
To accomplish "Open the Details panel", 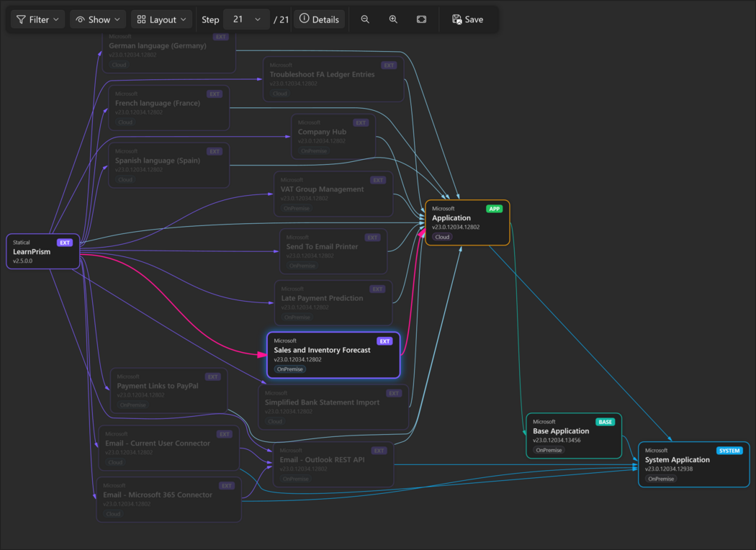I will tap(319, 19).
